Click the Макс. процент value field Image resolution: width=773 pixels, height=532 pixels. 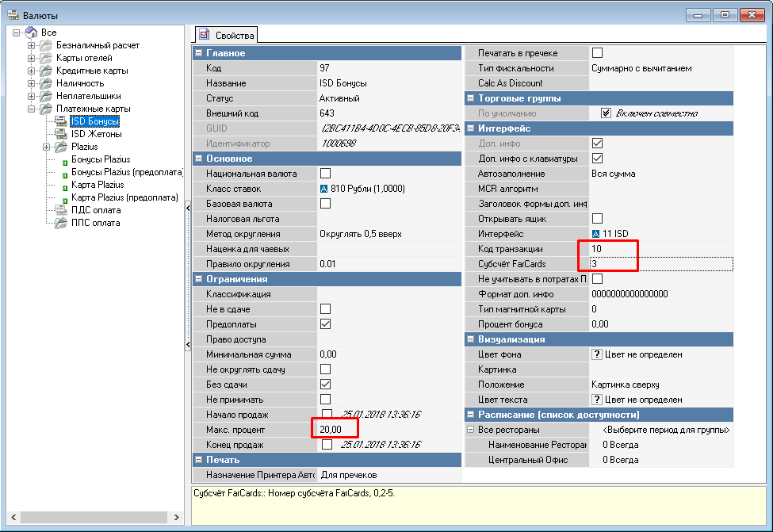333,430
